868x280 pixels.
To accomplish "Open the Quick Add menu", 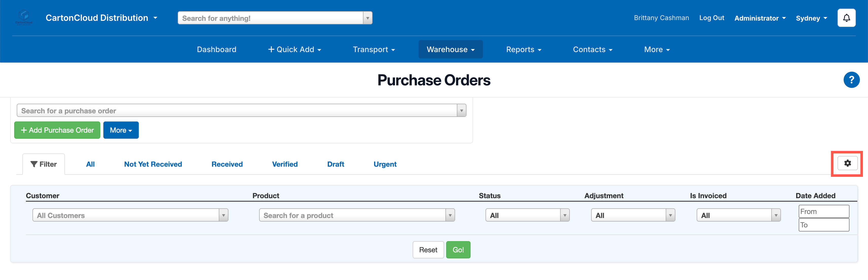I will point(294,50).
